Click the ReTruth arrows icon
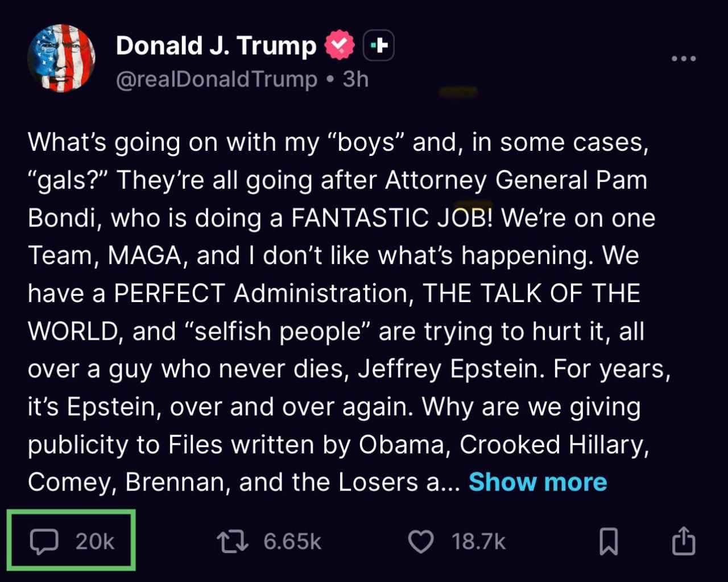Image resolution: width=728 pixels, height=582 pixels. 233,541
